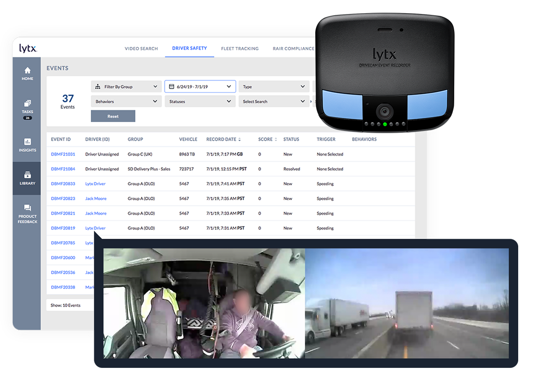The width and height of the screenshot is (548, 392).
Task: Open event DBMF21031 link
Action: tap(63, 154)
